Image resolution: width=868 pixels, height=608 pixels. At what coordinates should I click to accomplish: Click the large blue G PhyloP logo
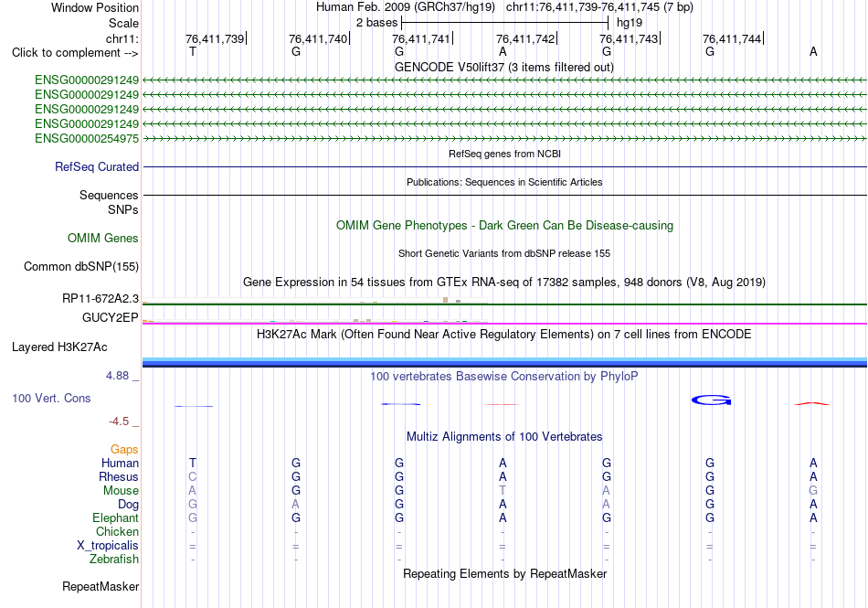point(712,400)
